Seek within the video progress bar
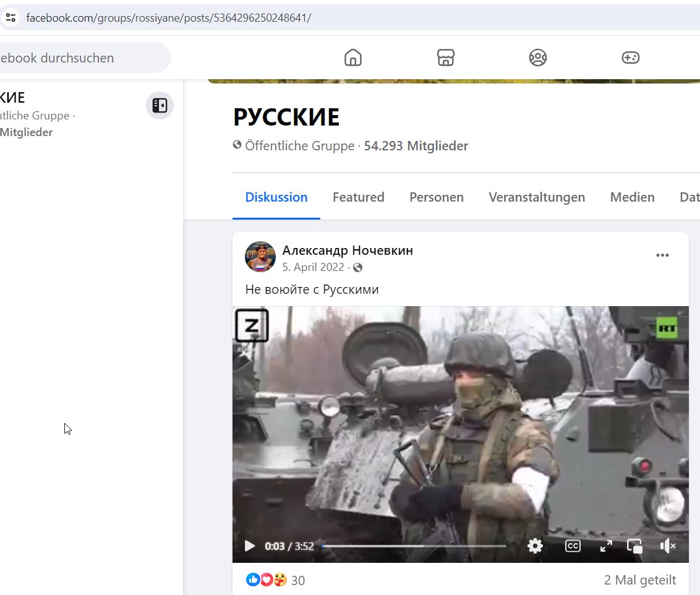This screenshot has height=595, width=700. click(414, 546)
